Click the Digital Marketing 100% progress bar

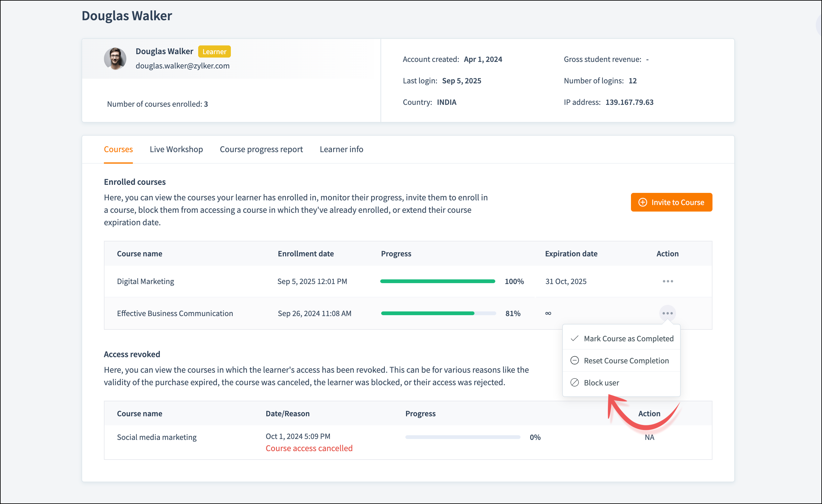(x=437, y=281)
